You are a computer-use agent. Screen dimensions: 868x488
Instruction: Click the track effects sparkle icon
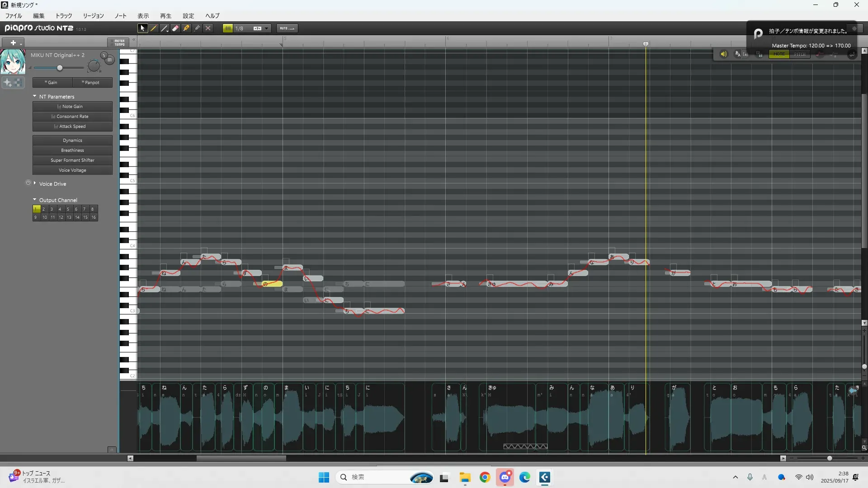[x=8, y=83]
